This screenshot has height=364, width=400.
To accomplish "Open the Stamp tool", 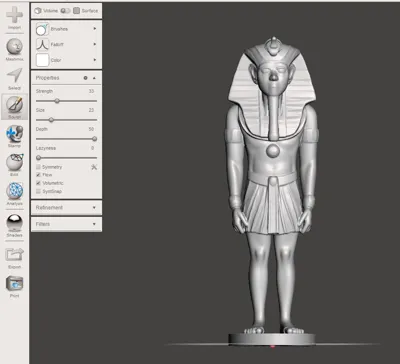I will (14, 136).
